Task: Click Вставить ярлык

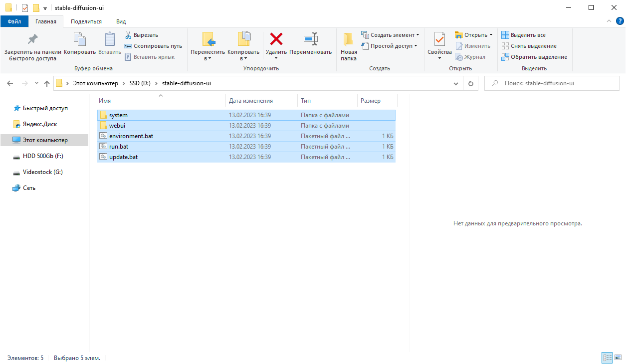Action: [x=149, y=57]
